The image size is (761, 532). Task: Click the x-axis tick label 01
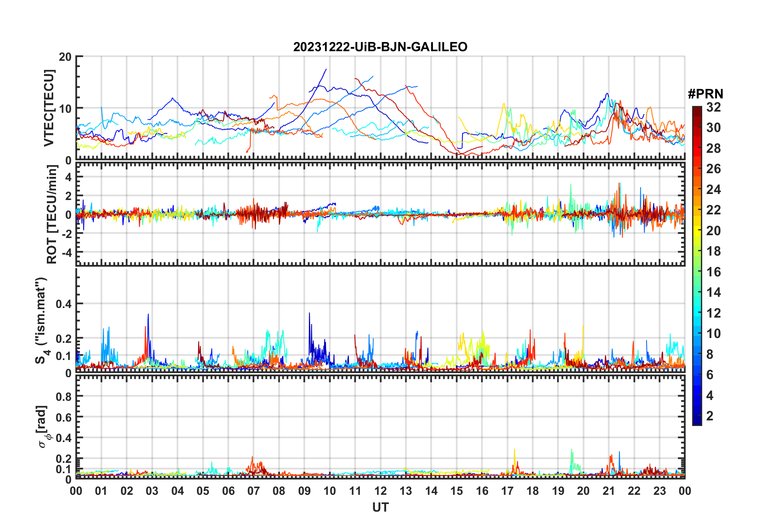click(101, 491)
